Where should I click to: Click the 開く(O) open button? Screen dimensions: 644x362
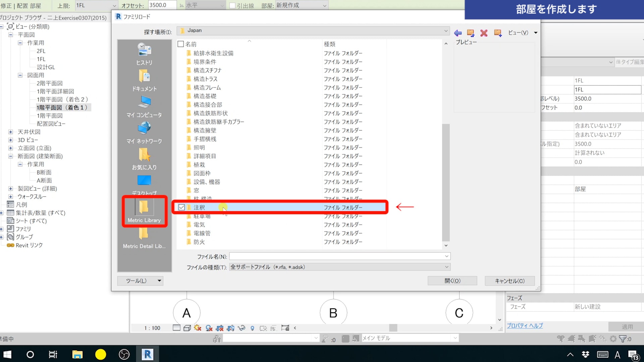pos(452,281)
